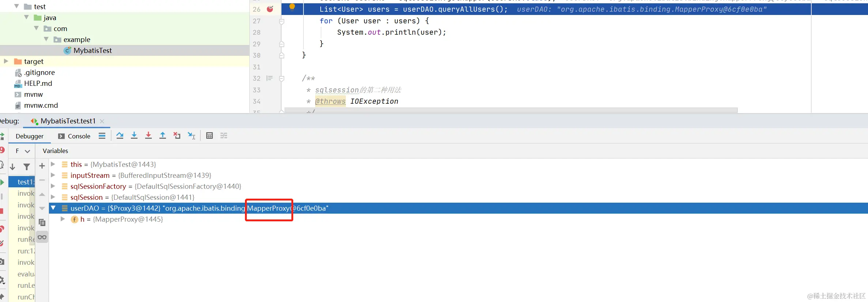Collapse the example package folder
868x302 pixels.
(46, 39)
